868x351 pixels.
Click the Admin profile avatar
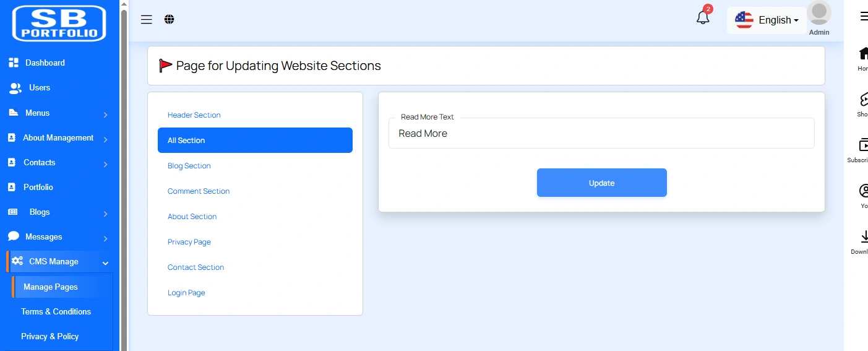(x=819, y=14)
